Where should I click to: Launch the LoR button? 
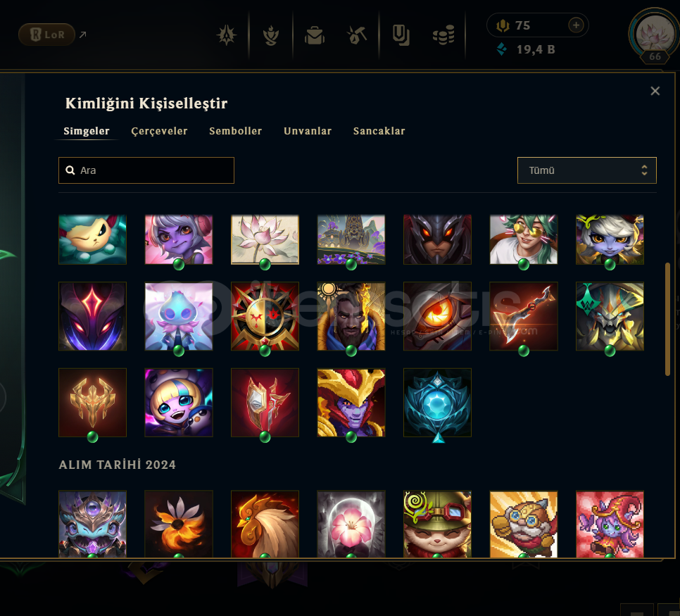(x=47, y=34)
